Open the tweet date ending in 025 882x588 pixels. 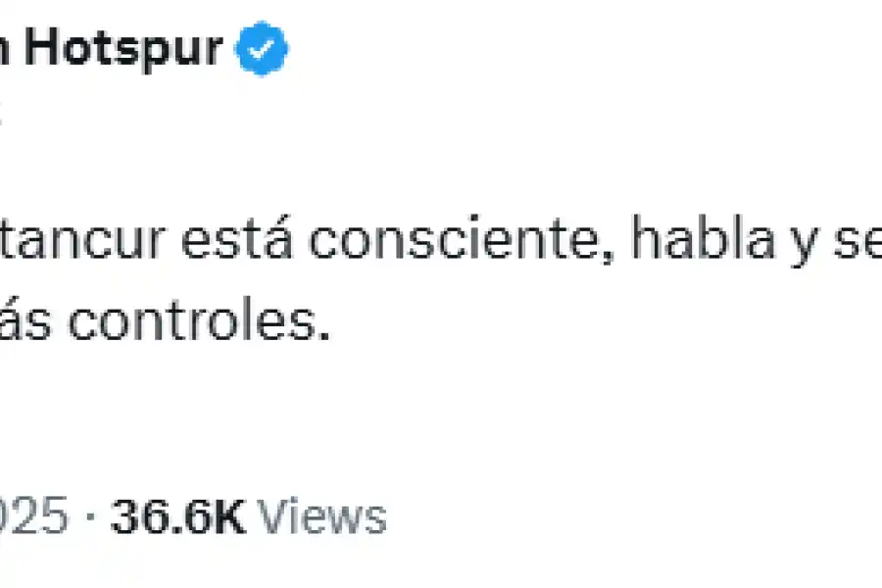[33, 516]
